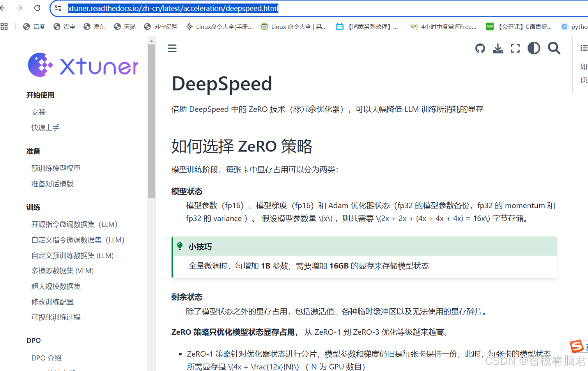The width and height of the screenshot is (588, 371).
Task: Toggle the table of contents list icon
Action: click(584, 48)
